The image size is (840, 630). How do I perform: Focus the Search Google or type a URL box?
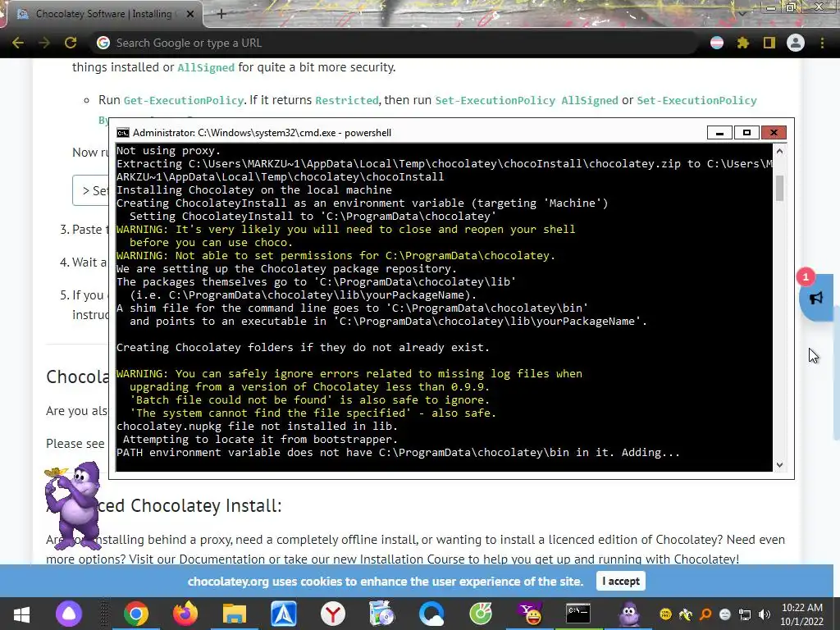coord(396,43)
